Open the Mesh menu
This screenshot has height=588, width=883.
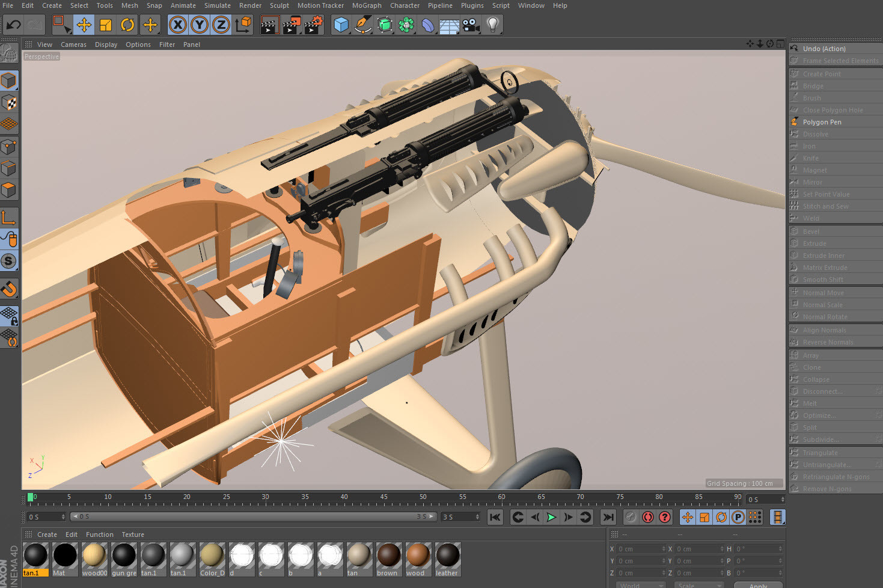pyautogui.click(x=130, y=5)
